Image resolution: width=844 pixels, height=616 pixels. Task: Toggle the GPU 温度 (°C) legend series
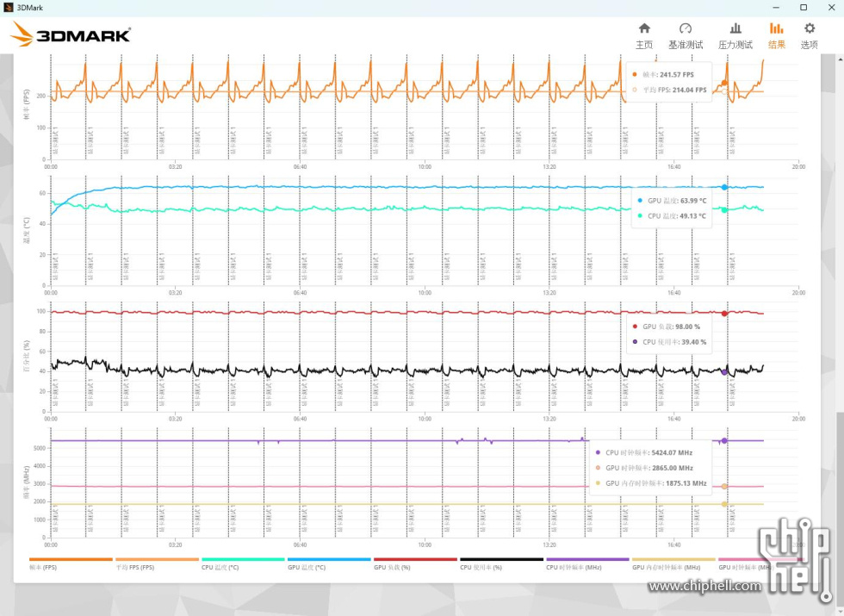tap(329, 563)
